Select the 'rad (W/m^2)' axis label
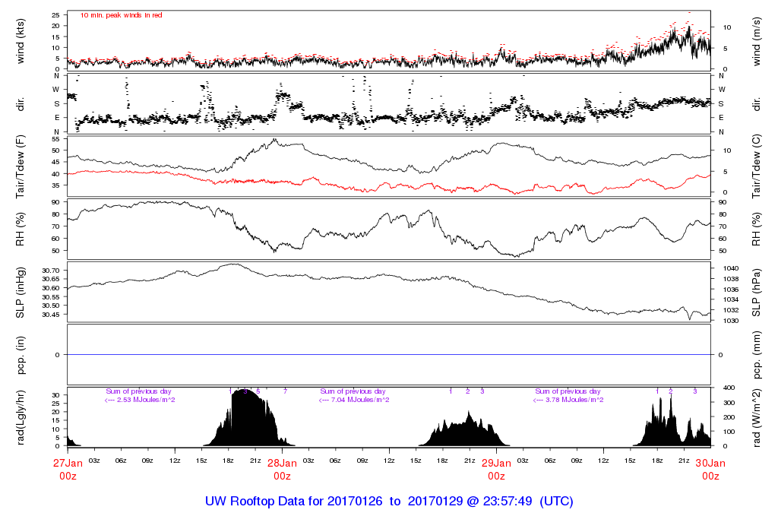 click(x=756, y=417)
